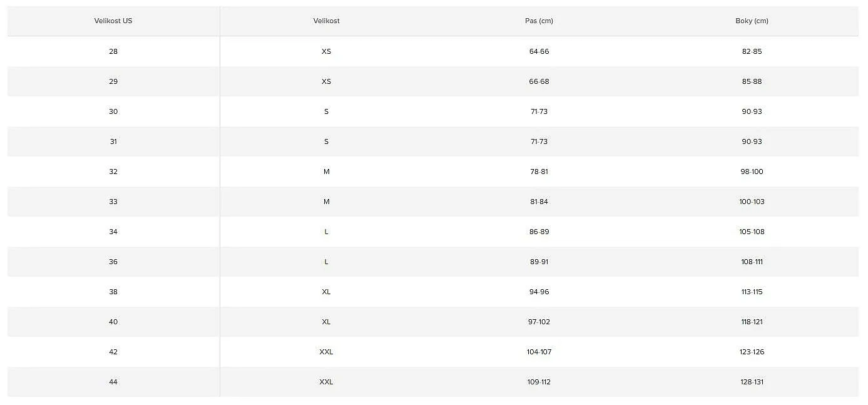Select US size 44 cell
Image resolution: width=868 pixels, height=405 pixels.
(113, 382)
